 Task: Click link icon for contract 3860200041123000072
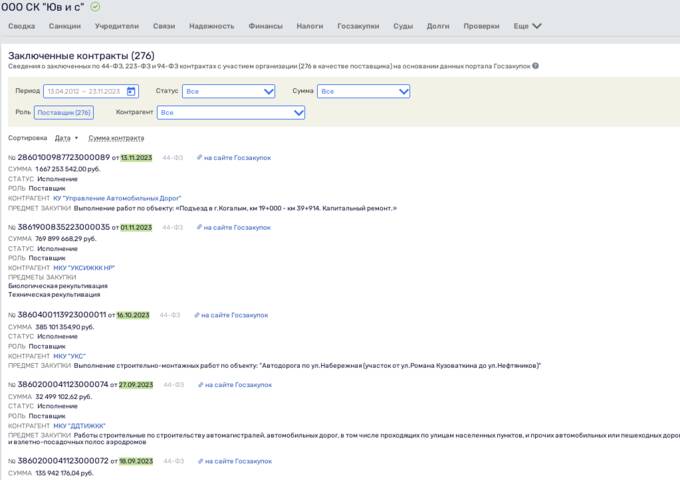(198, 461)
